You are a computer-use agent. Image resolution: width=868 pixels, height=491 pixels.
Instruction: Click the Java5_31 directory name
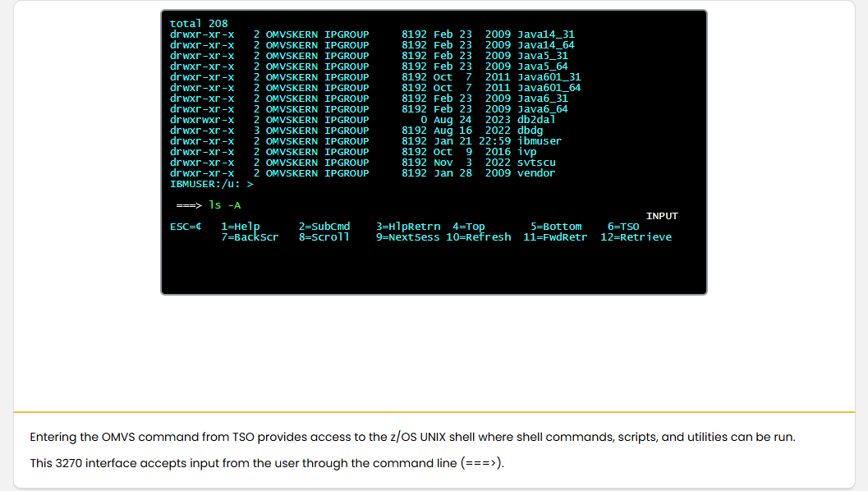pos(543,55)
